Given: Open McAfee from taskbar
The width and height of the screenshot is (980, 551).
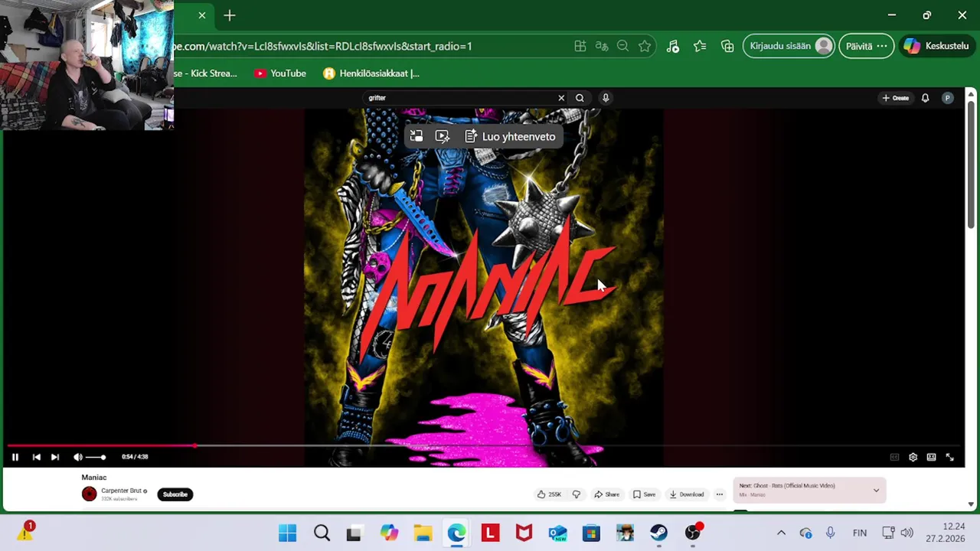Looking at the screenshot, I should (x=524, y=533).
